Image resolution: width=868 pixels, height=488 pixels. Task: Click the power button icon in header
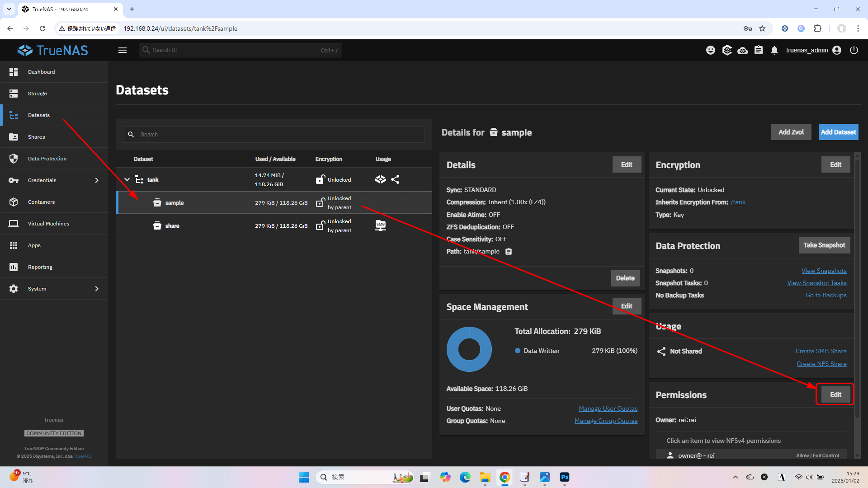(x=854, y=50)
